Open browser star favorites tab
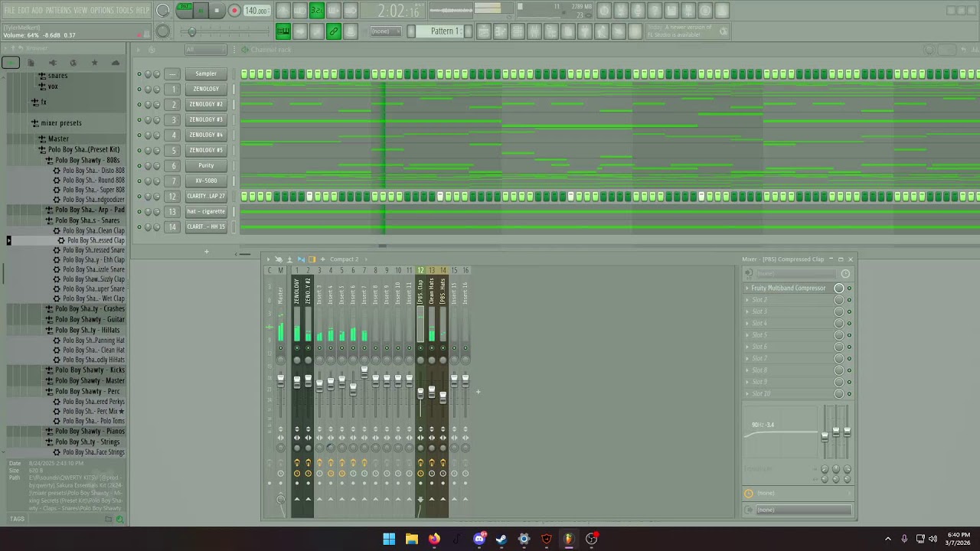This screenshot has height=551, width=980. click(94, 63)
